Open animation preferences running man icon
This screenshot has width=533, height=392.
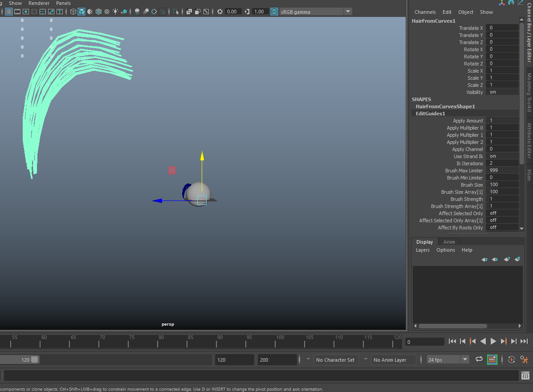(x=524, y=359)
